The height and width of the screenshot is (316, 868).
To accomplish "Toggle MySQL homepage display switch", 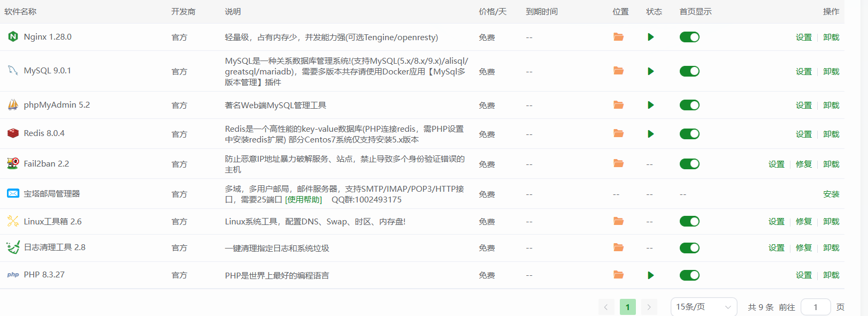I will 689,71.
